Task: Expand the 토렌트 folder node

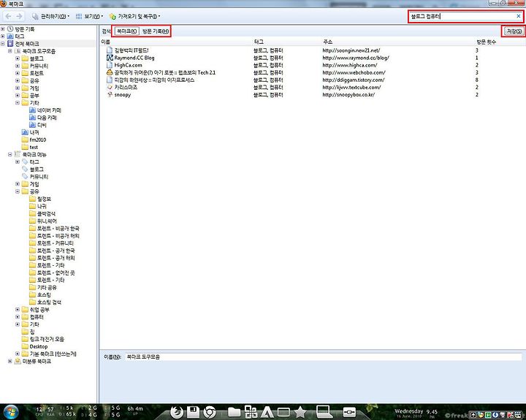Action: [18, 73]
